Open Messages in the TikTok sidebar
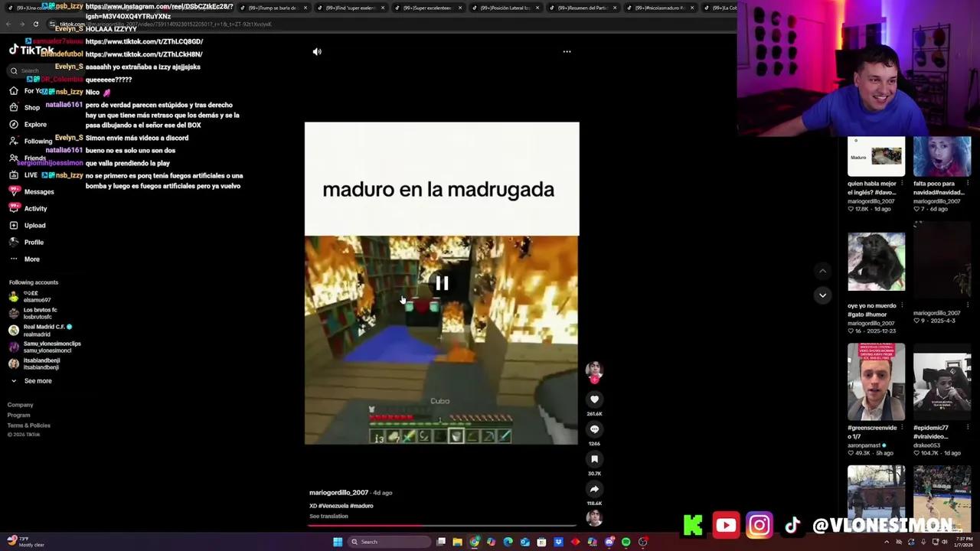Viewport: 980px width, 551px height. (x=31, y=191)
